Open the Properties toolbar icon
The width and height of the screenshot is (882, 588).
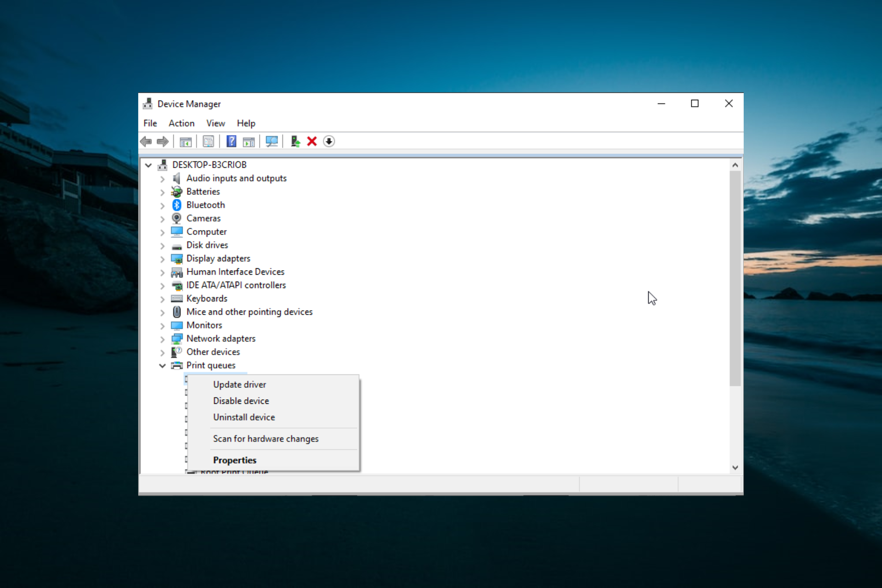click(x=208, y=141)
